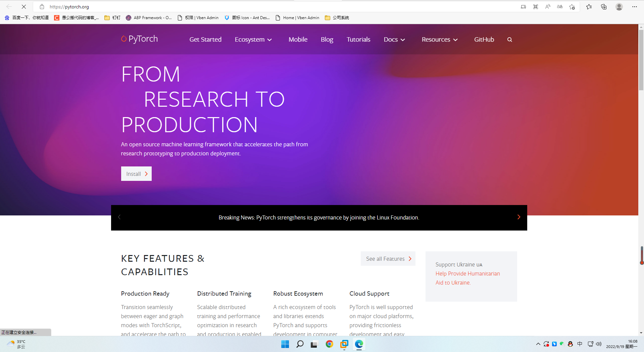This screenshot has height=352, width=644.
Task: Click the network tray icon
Action: pos(590,344)
